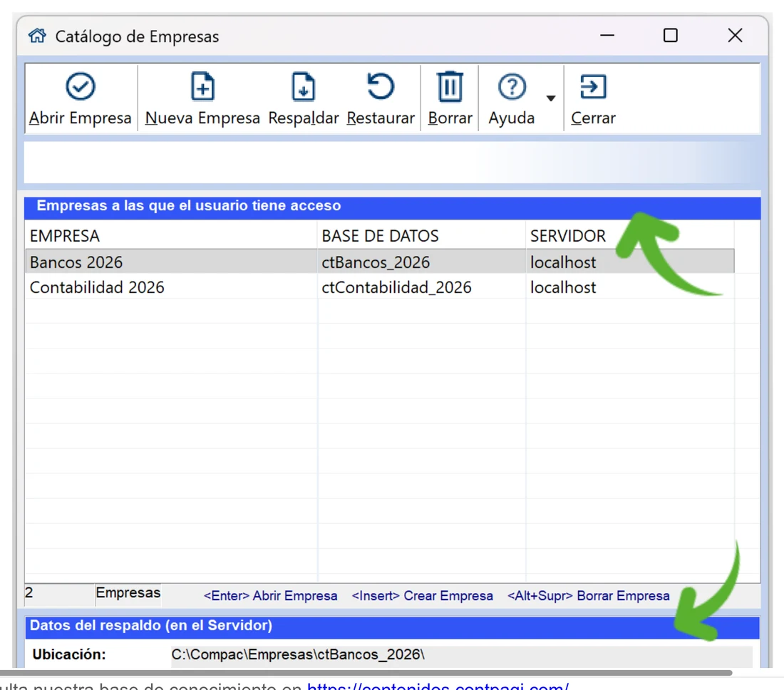The image size is (784, 690).
Task: Close the Catálogo de Empresas window
Action: pyautogui.click(x=735, y=36)
